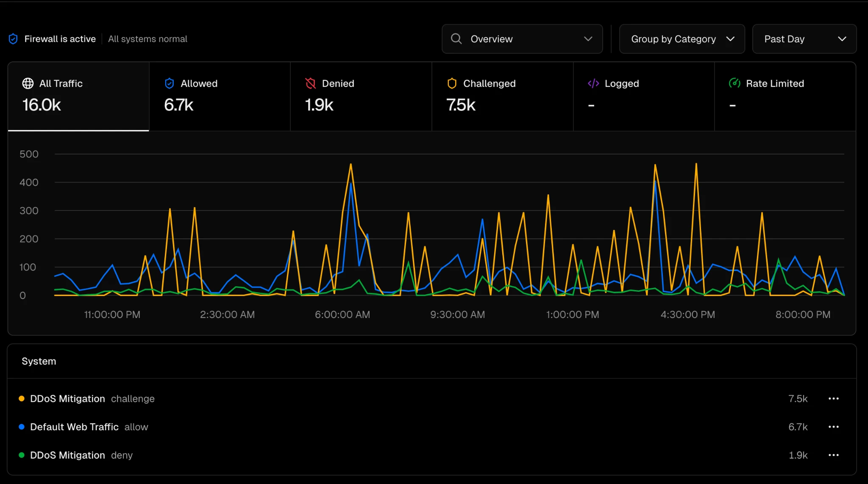Click the red Denied shield icon

click(311, 83)
